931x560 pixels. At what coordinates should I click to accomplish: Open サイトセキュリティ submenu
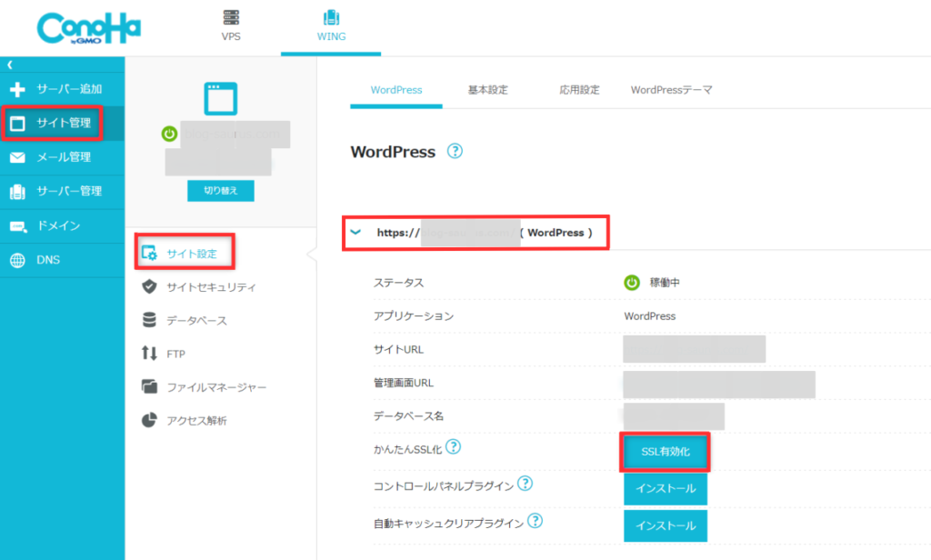(211, 287)
